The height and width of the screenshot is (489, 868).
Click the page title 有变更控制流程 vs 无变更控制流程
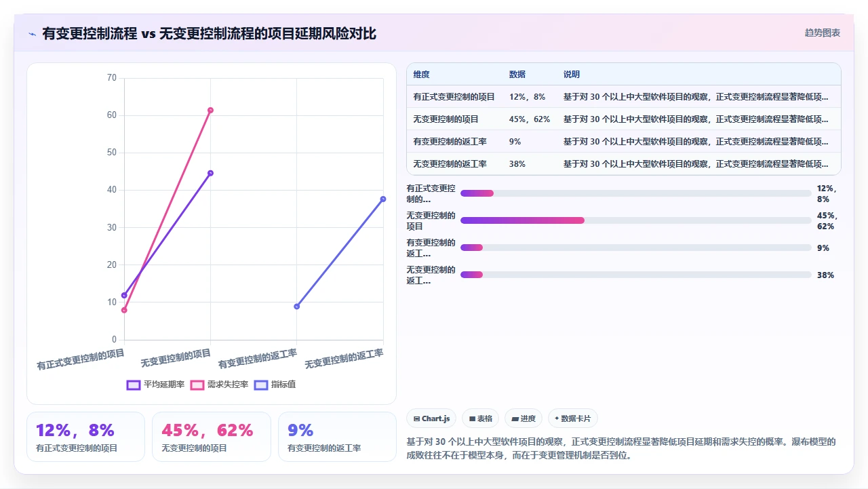[209, 33]
